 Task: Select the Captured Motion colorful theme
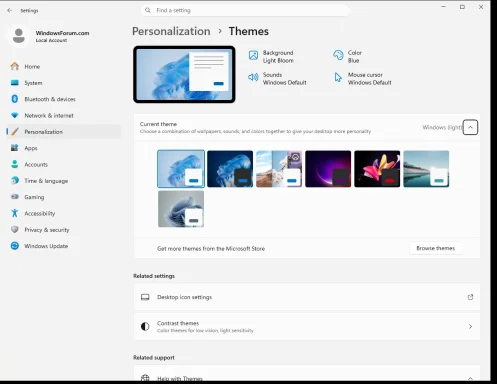click(x=377, y=169)
